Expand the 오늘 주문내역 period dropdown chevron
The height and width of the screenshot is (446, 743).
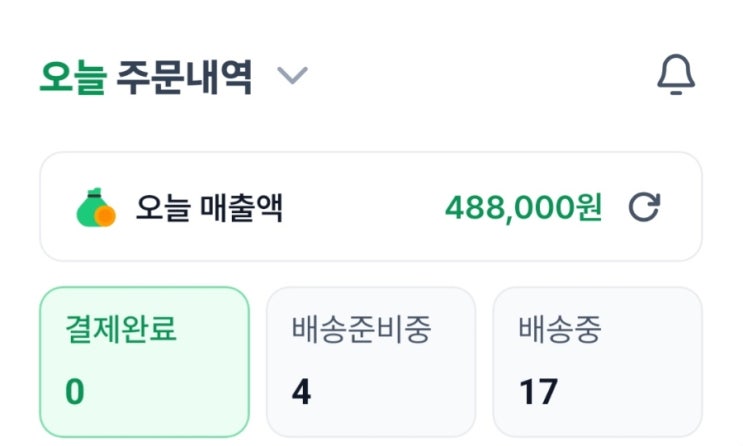coord(292,76)
